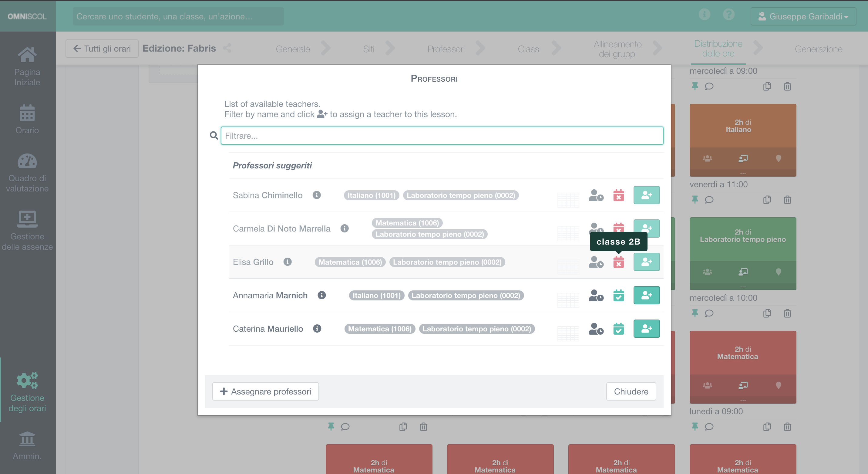Screen dimensions: 868x474
Task: Toggle pin on mercoledì a 10:00 lesson
Action: [x=695, y=313]
